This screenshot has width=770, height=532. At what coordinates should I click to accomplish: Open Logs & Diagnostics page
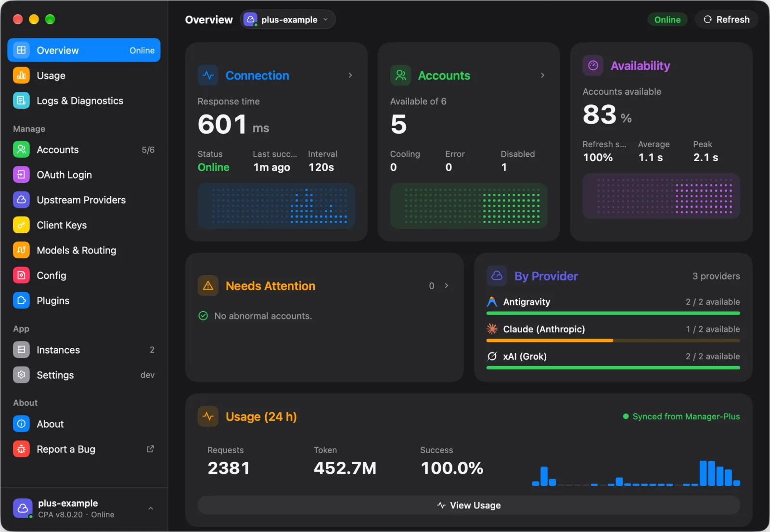(x=84, y=101)
